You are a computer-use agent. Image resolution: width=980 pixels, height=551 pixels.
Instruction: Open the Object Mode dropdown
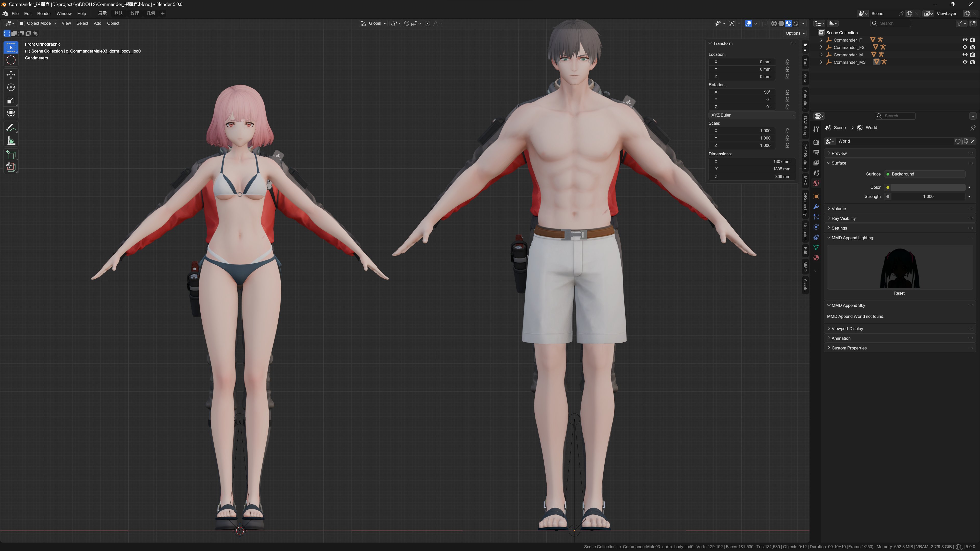tap(38, 23)
